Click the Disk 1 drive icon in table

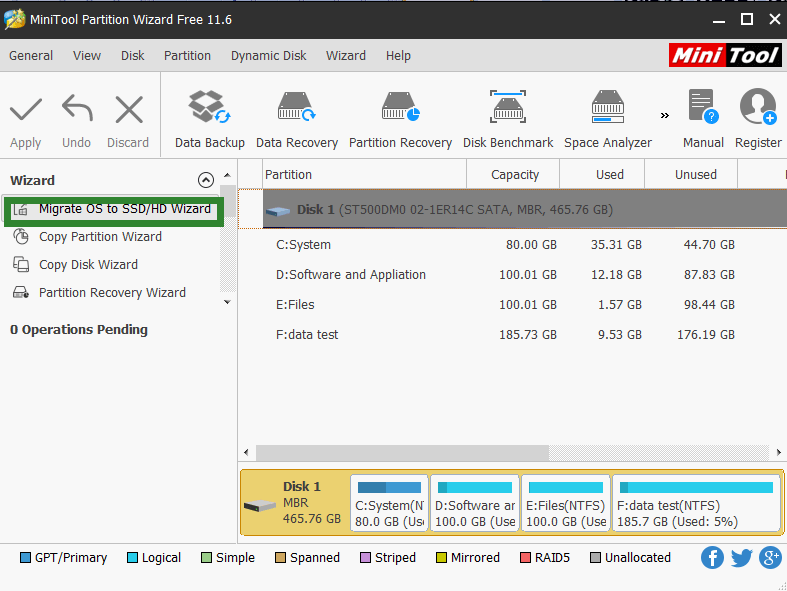tap(278, 211)
